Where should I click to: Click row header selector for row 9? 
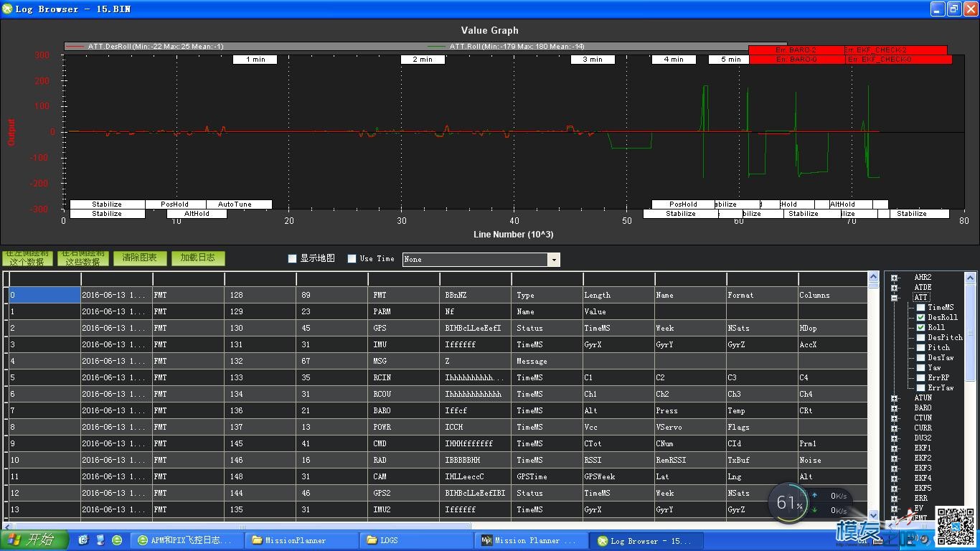click(6, 443)
